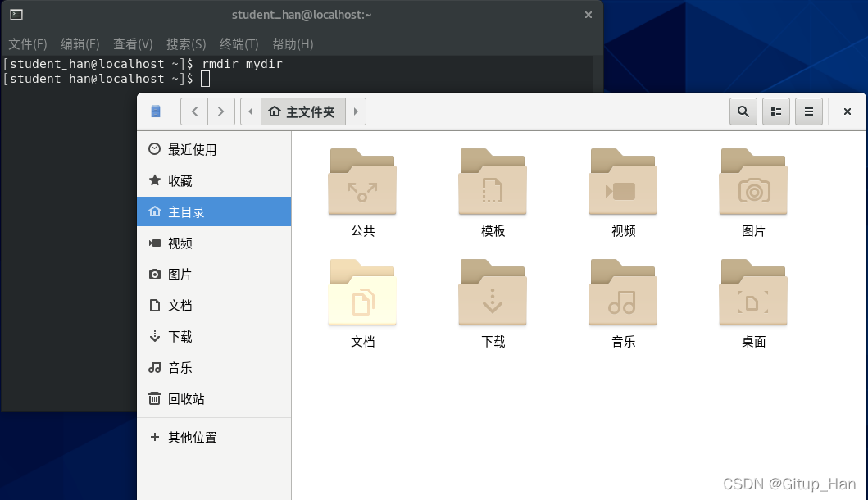Click the search magnifier button

[x=743, y=111]
